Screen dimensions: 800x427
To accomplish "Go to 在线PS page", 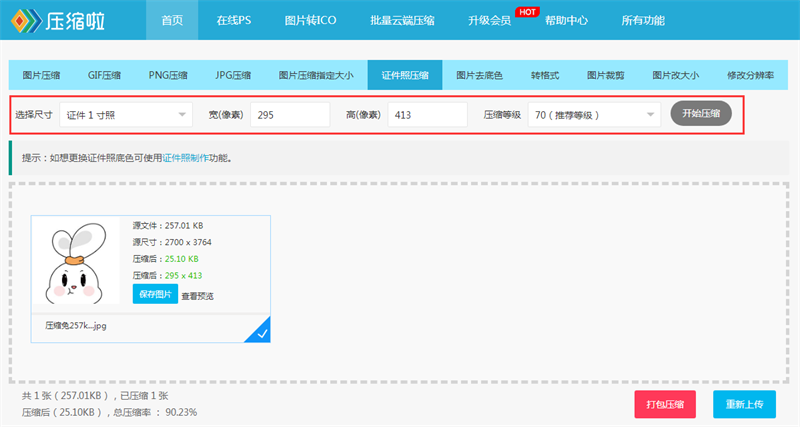I will pyautogui.click(x=234, y=20).
